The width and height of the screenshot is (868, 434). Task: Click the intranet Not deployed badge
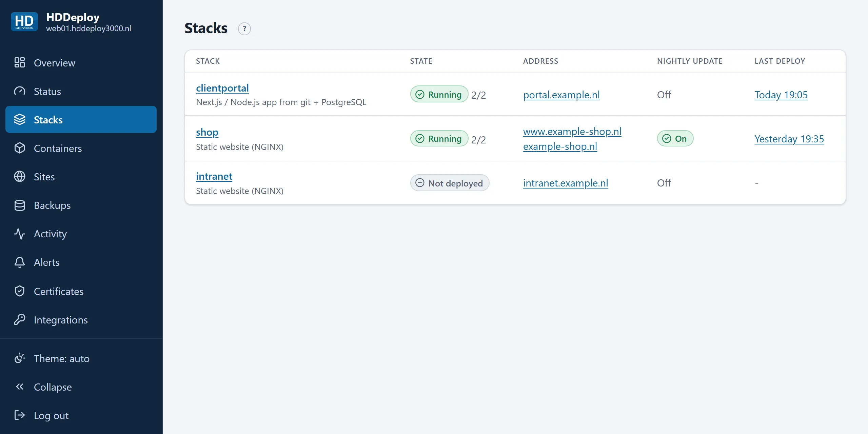click(x=450, y=183)
